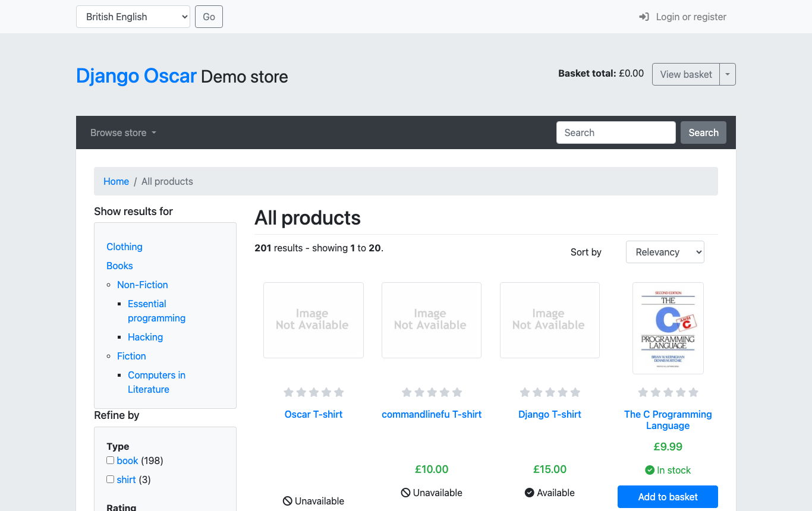Click the star rating under Django T-shirt
This screenshot has height=511, width=812.
550,392
